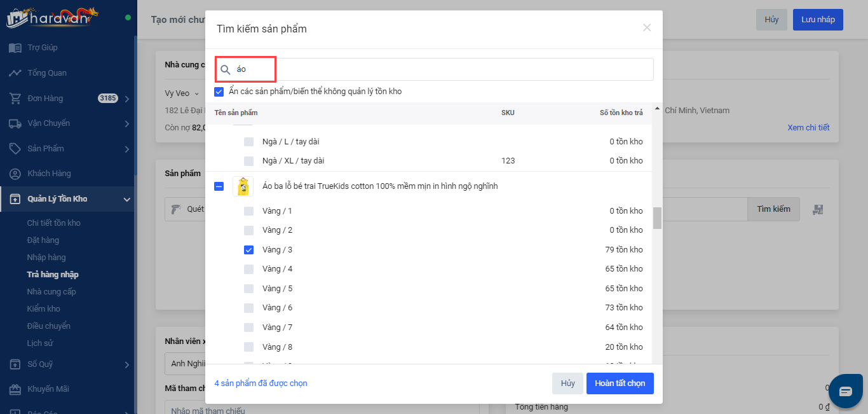Click the 4 sản phẩm đã được chọn link

pos(261,383)
